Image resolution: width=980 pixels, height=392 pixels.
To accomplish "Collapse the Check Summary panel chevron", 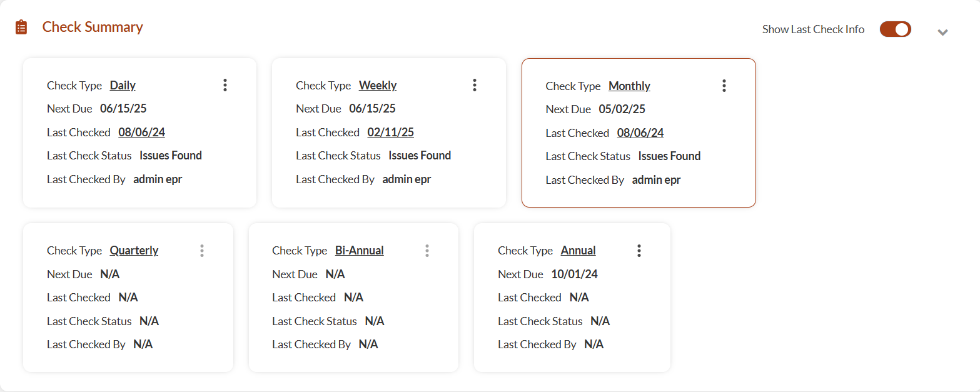I will click(x=942, y=33).
